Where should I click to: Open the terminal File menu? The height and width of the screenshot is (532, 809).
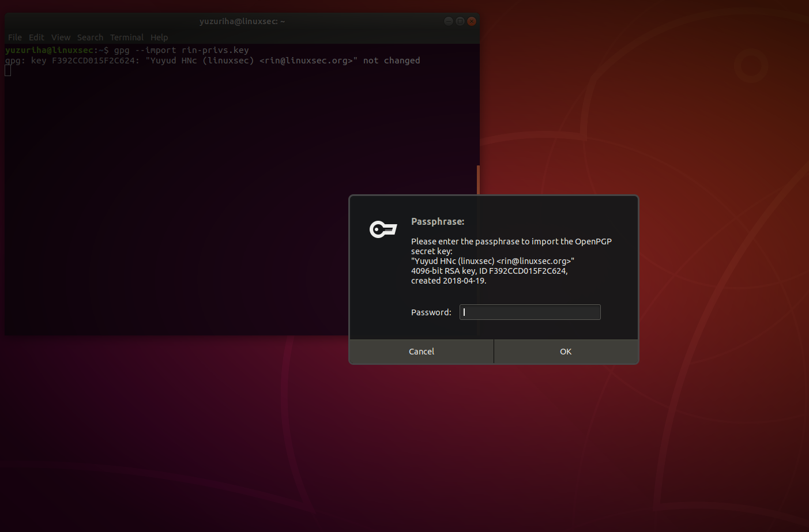15,37
